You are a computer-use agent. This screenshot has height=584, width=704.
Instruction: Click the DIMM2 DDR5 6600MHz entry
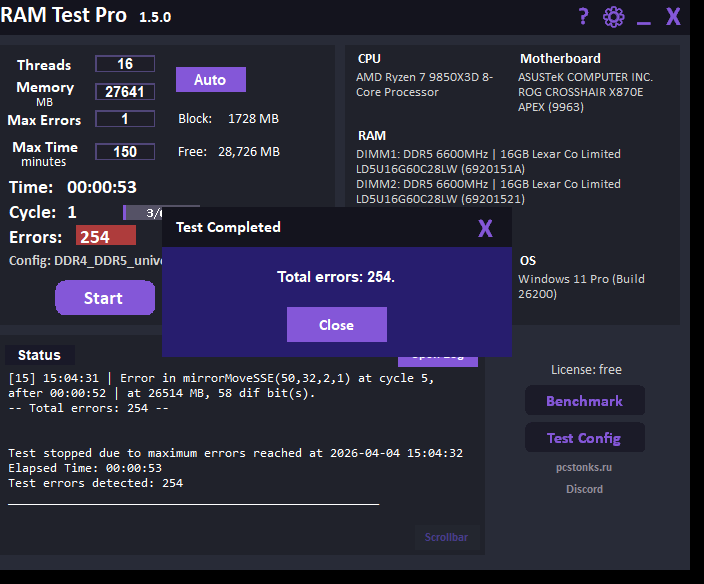pos(488,192)
